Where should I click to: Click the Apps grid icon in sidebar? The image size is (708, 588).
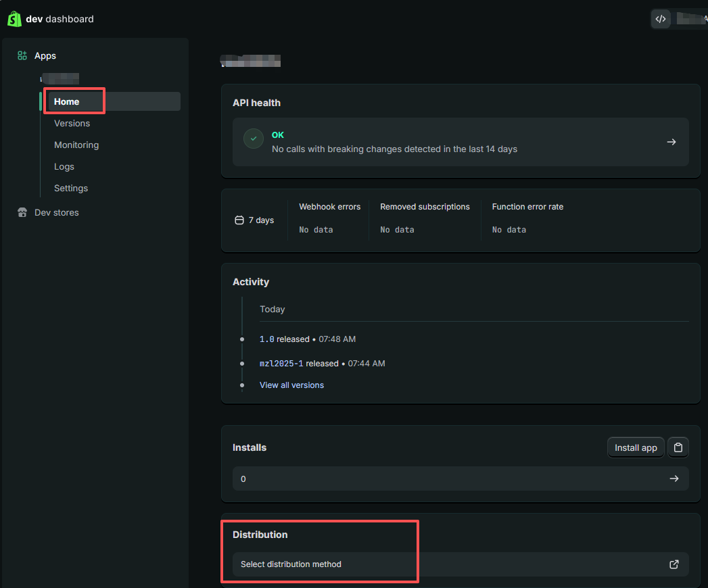click(22, 56)
